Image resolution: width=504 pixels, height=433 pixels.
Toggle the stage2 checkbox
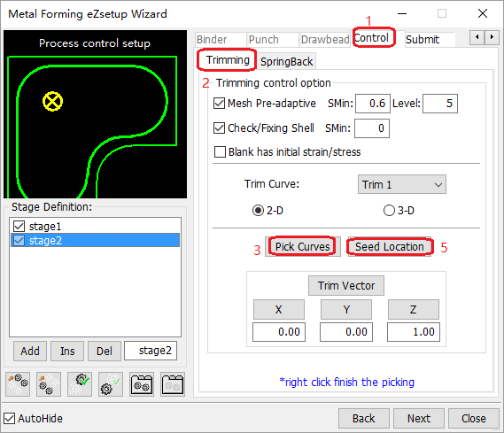[19, 240]
